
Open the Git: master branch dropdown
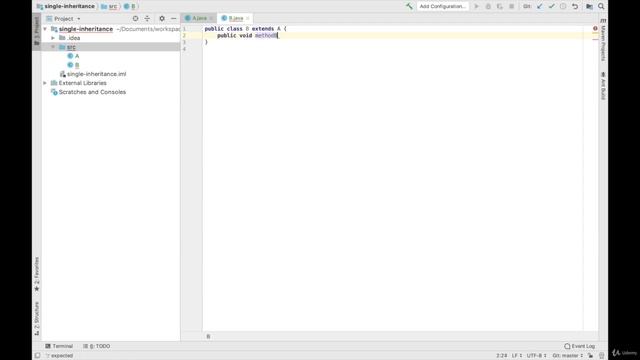pos(568,356)
